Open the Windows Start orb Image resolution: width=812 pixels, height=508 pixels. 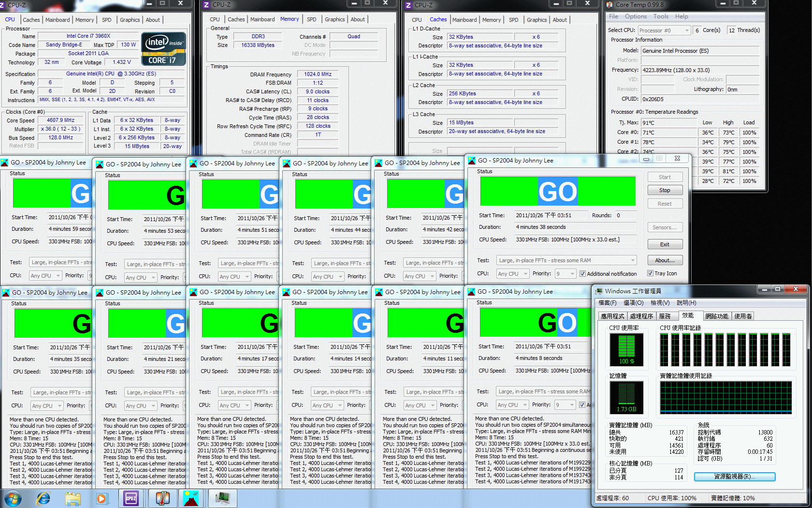click(x=13, y=498)
